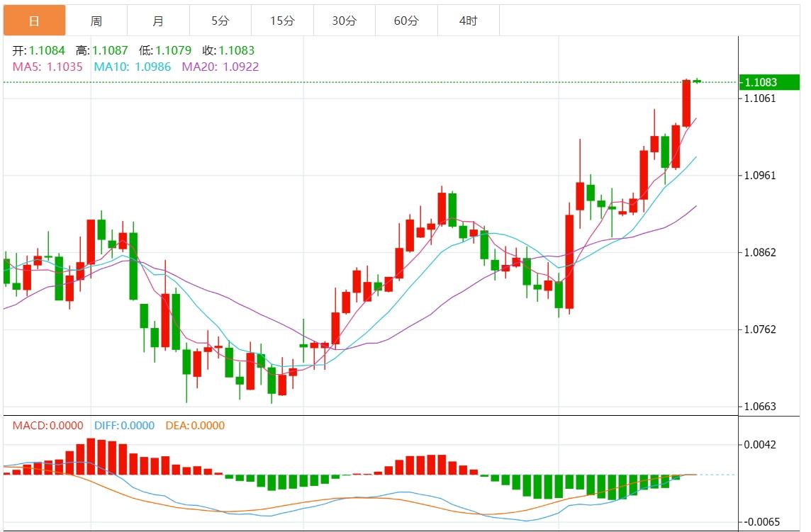Image resolution: width=811 pixels, height=532 pixels.
Task: Choose the 30分 timeframe tab
Action: pos(345,21)
